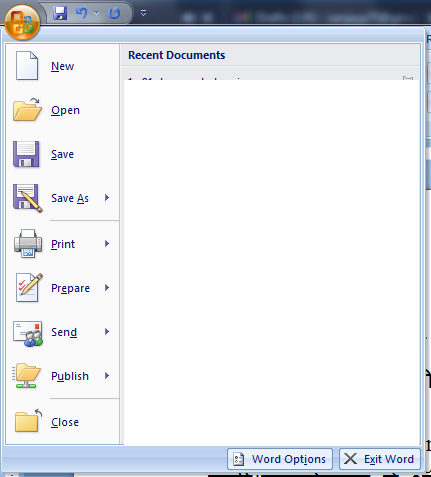Image resolution: width=431 pixels, height=477 pixels.
Task: Select Open in the Office menu
Action: point(65,110)
